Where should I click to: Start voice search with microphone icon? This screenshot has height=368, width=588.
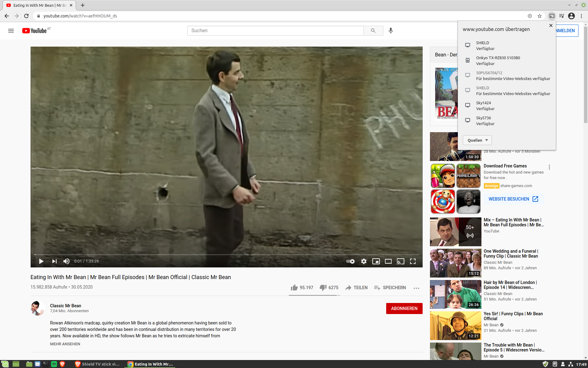[x=391, y=31]
